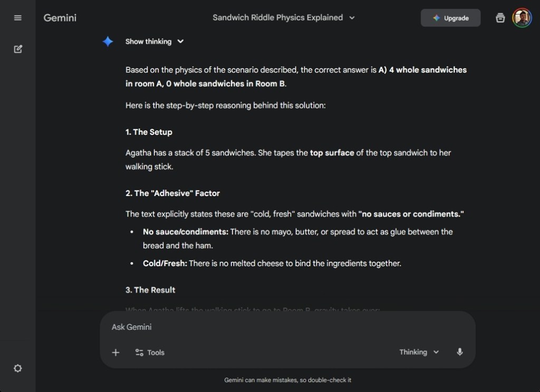
Task: Open your Google account profile avatar
Action: (523, 17)
